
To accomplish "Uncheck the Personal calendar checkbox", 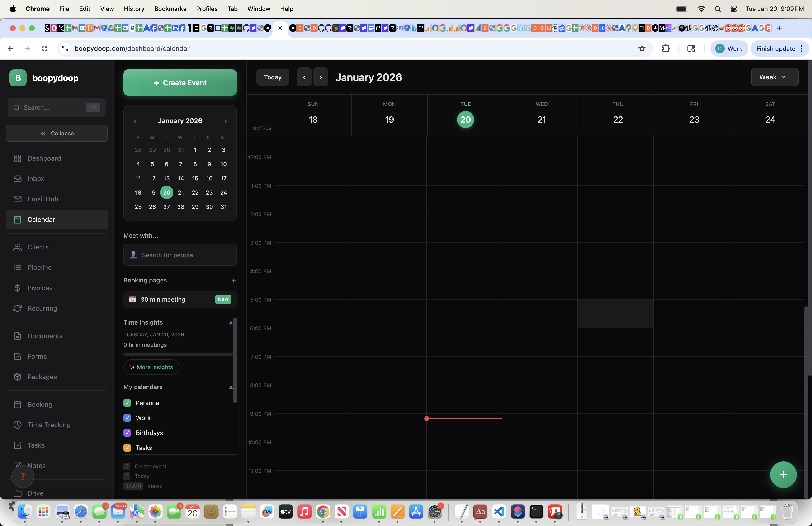I will pyautogui.click(x=127, y=403).
